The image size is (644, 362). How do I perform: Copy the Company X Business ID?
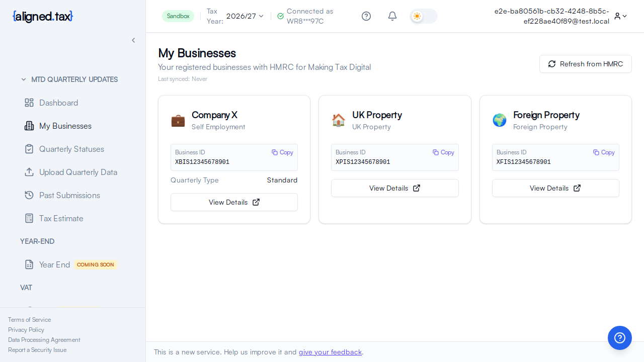click(282, 152)
